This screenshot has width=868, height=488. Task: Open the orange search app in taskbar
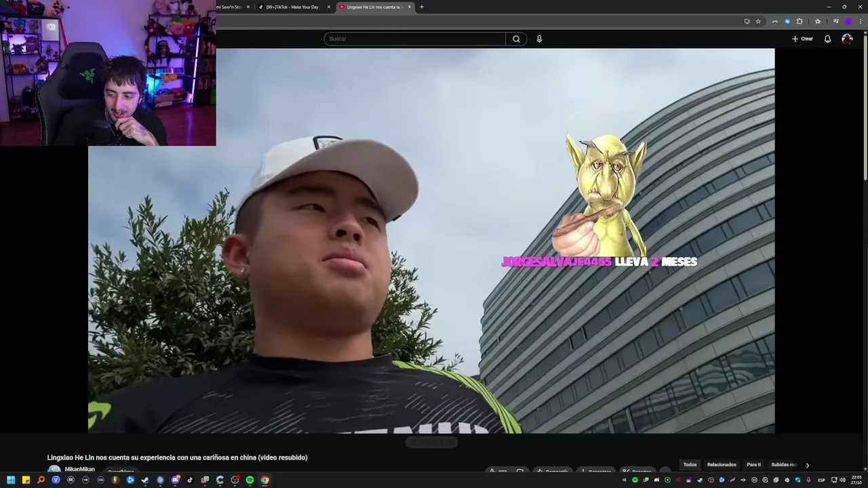point(41,480)
